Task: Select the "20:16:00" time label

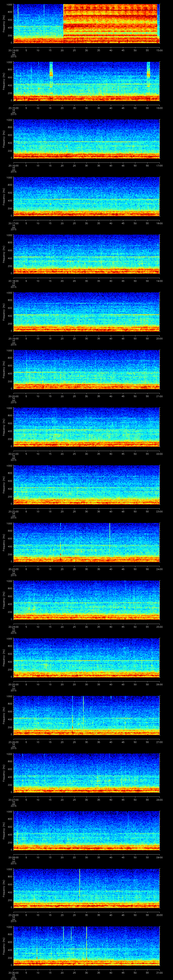Action: click(13, 166)
